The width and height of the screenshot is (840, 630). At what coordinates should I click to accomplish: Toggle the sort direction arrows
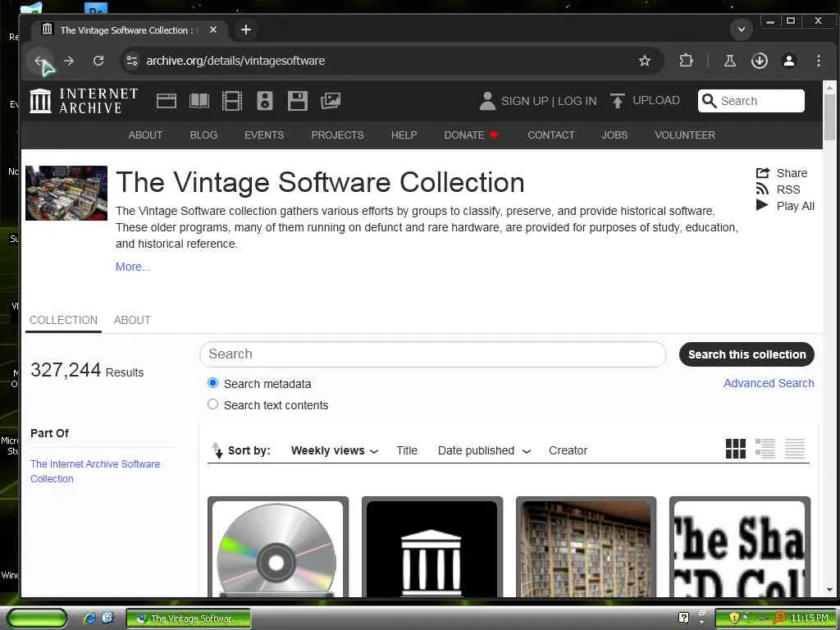(x=217, y=450)
